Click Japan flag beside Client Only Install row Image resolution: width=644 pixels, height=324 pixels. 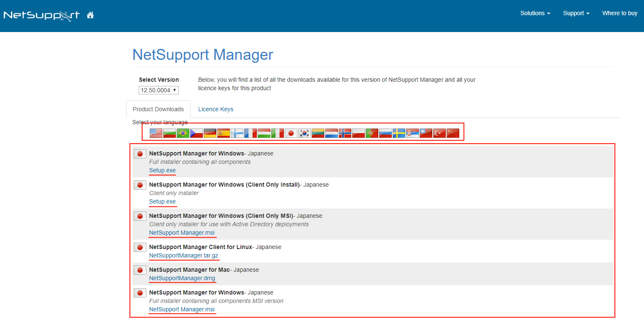click(x=140, y=185)
